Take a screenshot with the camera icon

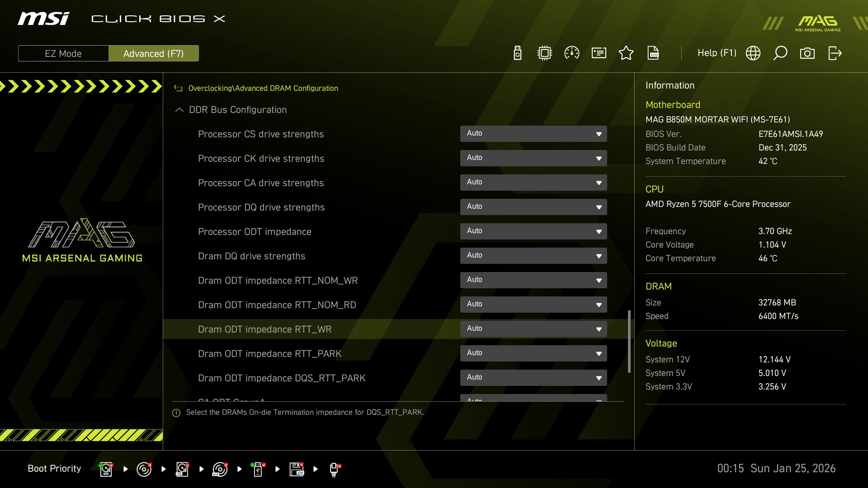(807, 53)
